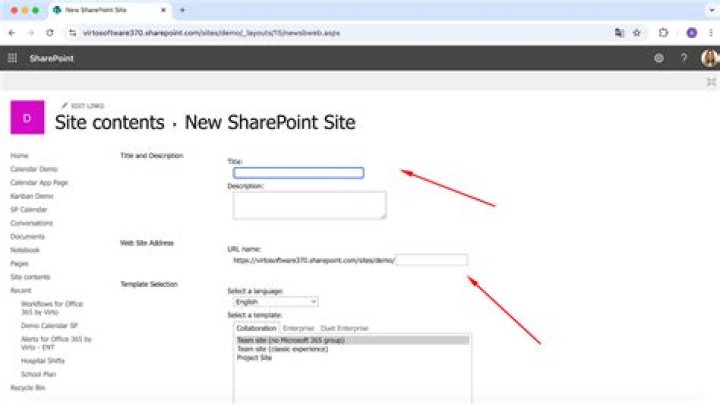
Task: Open the SharePoint settings gear
Action: point(658,58)
